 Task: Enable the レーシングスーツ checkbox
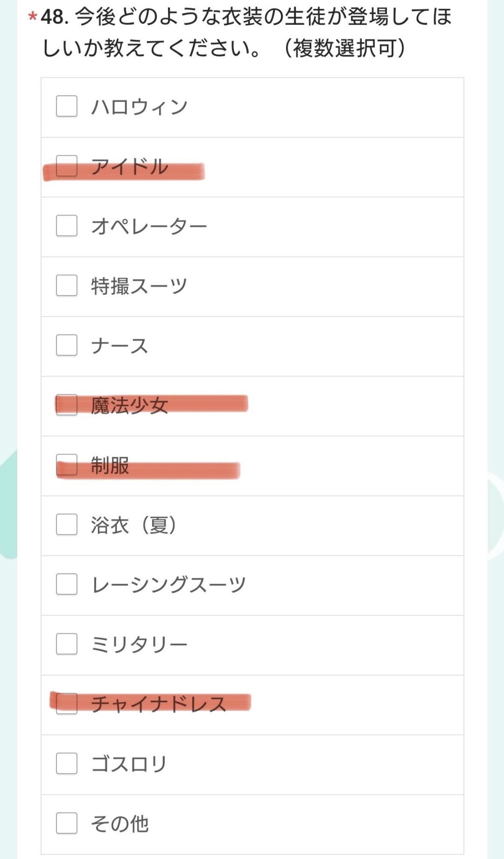click(x=67, y=584)
